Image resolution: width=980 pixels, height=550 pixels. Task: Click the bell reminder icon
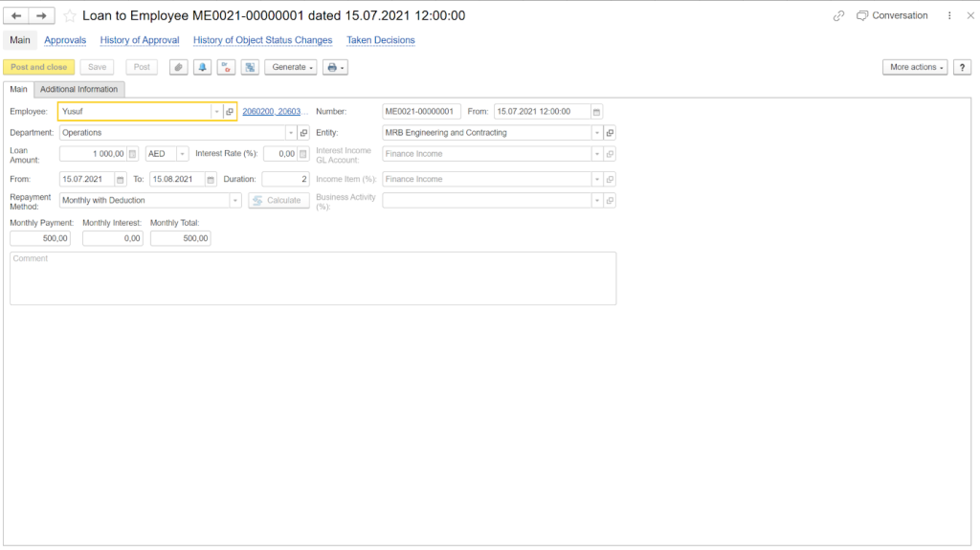[203, 67]
